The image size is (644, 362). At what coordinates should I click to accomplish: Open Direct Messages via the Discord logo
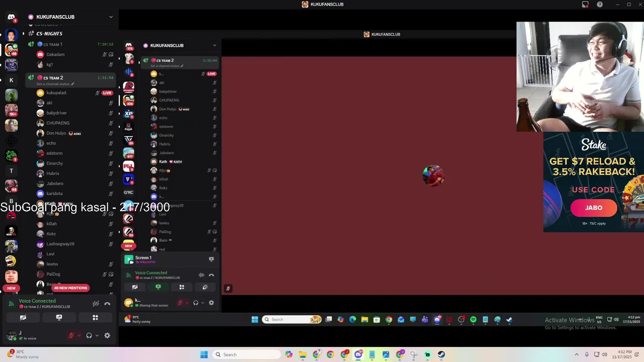point(11,17)
